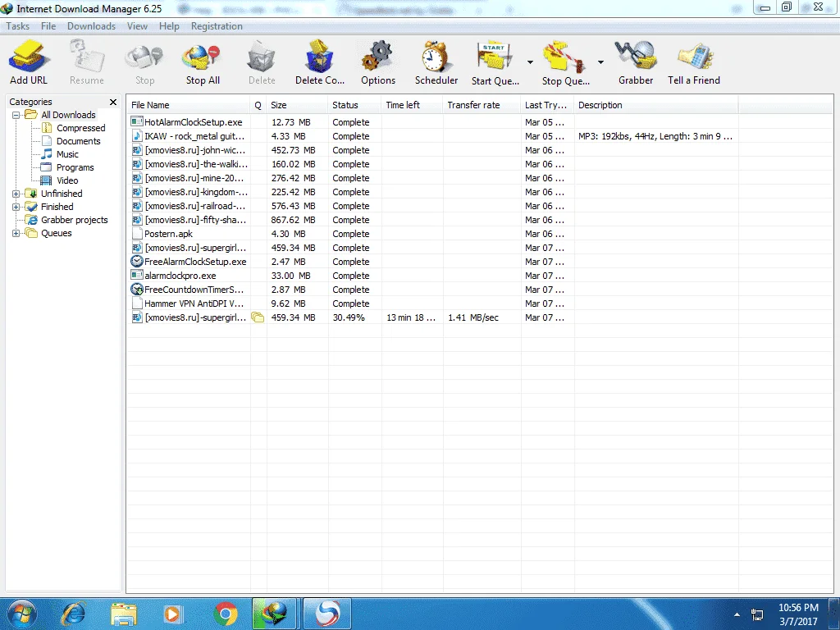
Task: Click the Stop All toolbar icon
Action: (x=202, y=58)
